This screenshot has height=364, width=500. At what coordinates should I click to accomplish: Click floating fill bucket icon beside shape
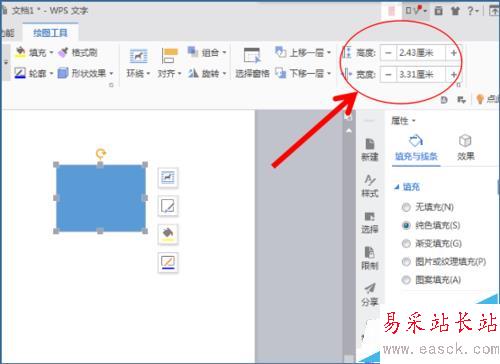(168, 234)
